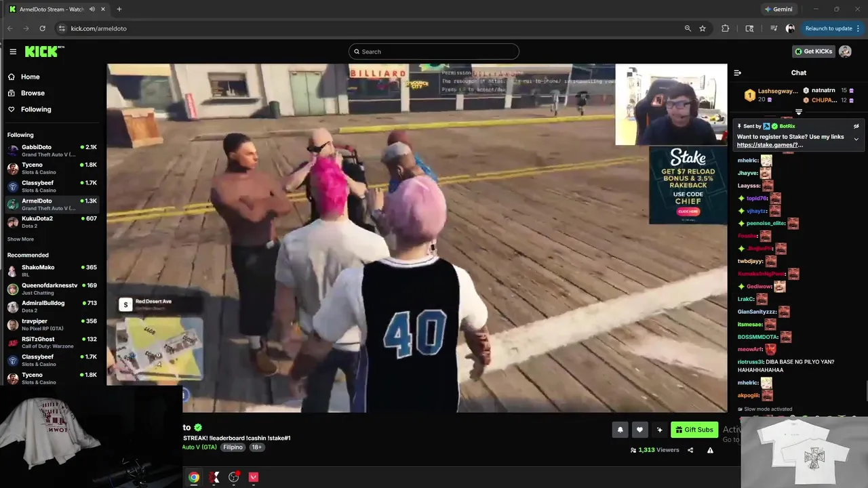The height and width of the screenshot is (488, 868).
Task: Open Classybeef channel under Recommended
Action: pos(52,360)
